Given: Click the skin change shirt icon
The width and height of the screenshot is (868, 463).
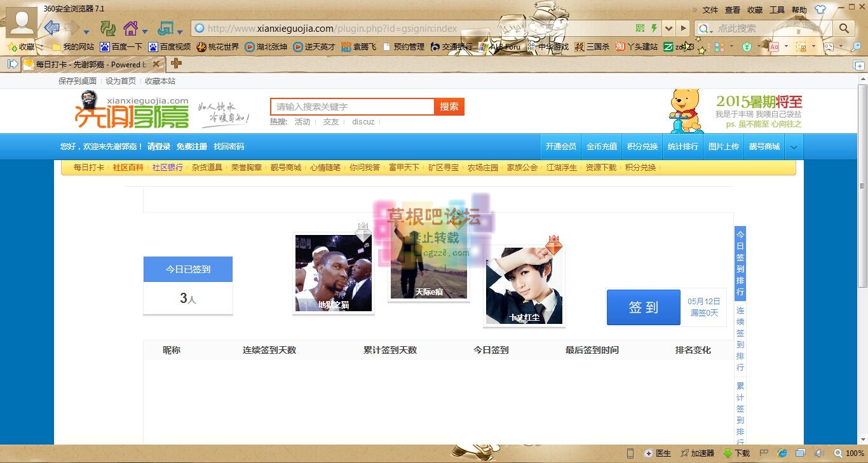Looking at the screenshot, I should tap(820, 10).
